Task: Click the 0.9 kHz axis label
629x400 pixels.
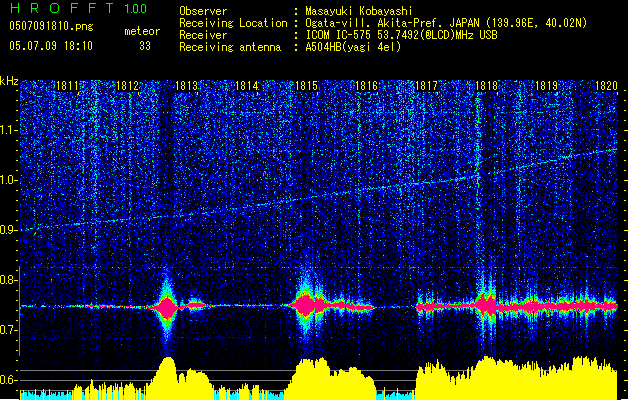Action: tap(9, 230)
